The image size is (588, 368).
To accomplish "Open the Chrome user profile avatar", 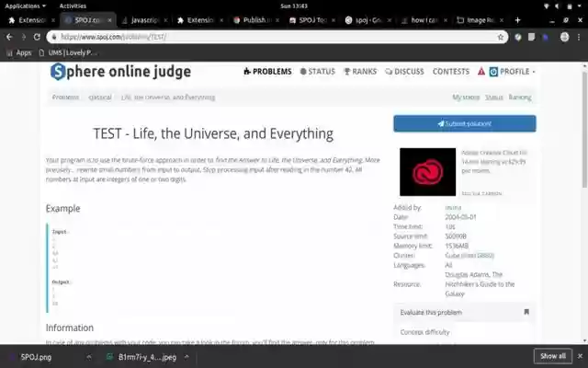I will (564, 37).
